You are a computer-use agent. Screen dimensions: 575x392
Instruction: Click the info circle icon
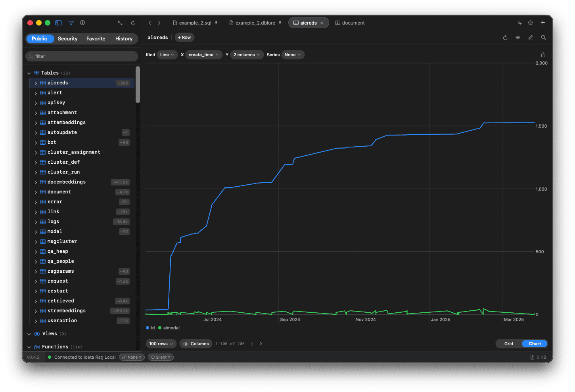[82, 23]
